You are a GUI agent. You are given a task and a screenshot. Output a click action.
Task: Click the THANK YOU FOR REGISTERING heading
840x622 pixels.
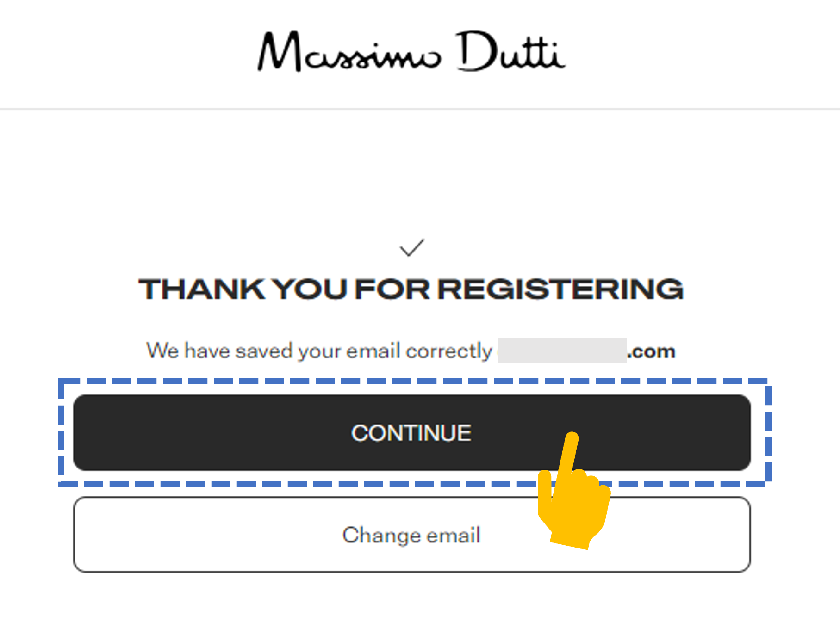(411, 289)
